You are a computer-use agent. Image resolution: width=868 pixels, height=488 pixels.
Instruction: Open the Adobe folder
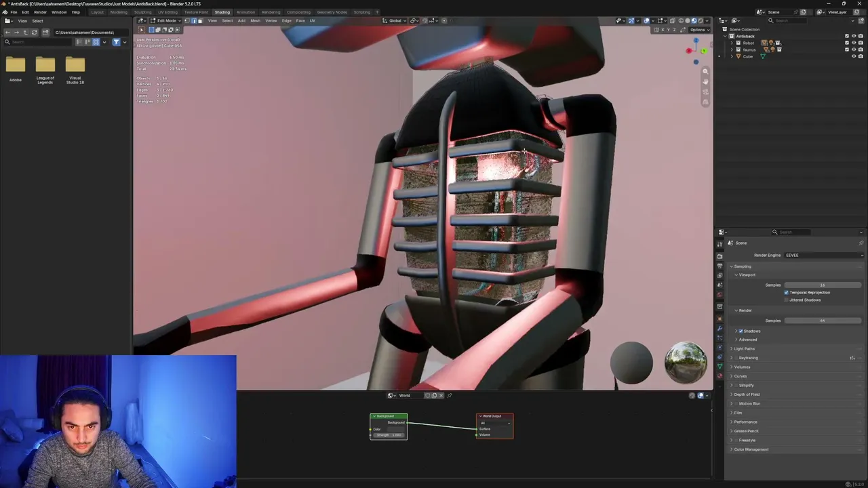pos(16,69)
